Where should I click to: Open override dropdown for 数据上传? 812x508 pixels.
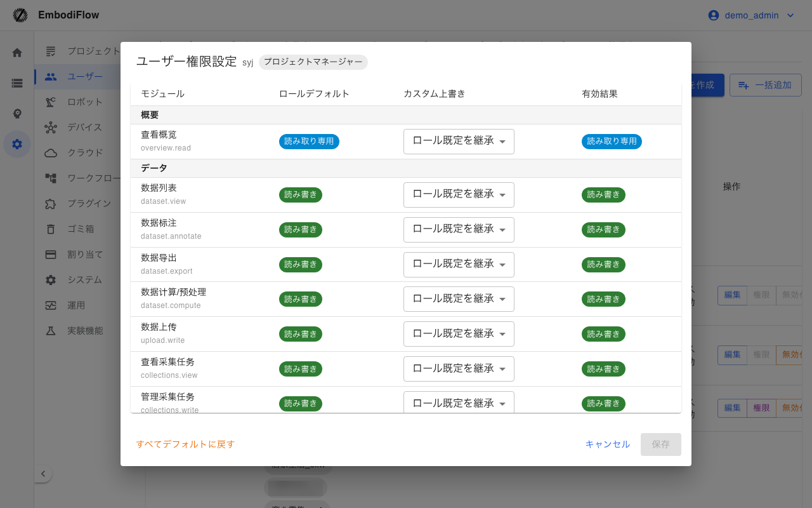coord(459,333)
